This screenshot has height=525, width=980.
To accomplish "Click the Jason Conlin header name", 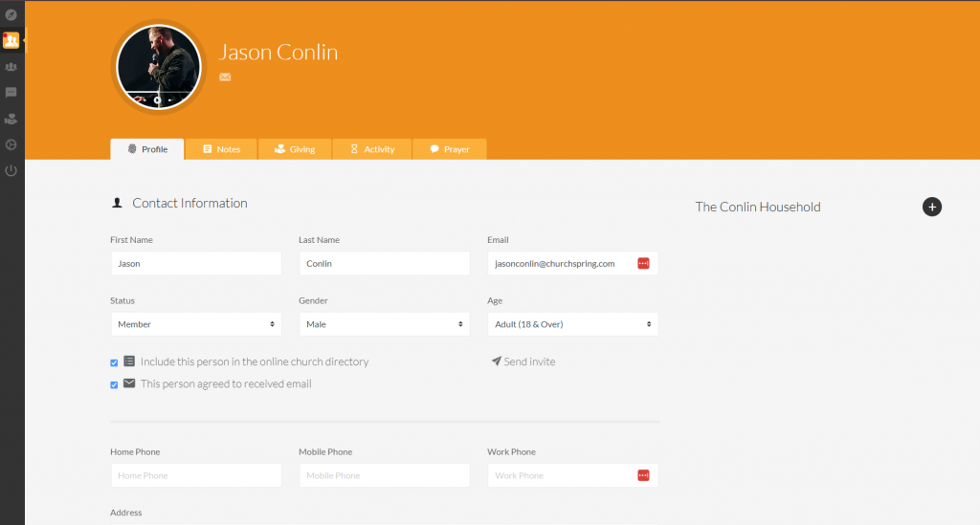I will pos(278,53).
